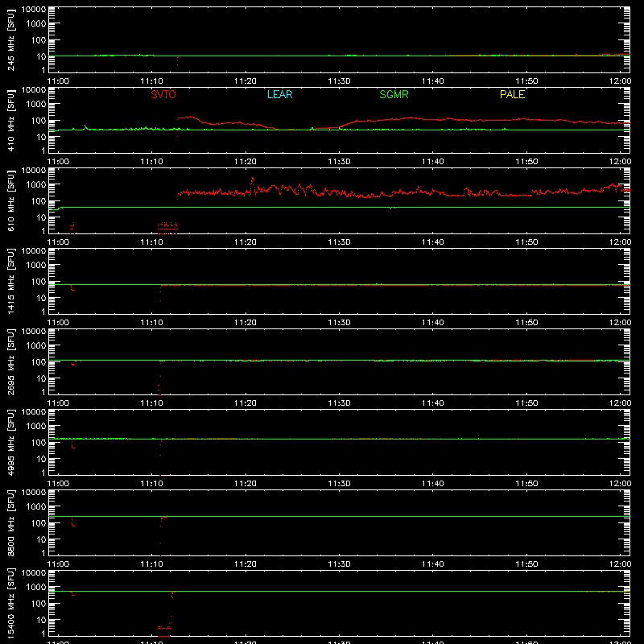Select the 2695 MHz [SFU] axis title
The width and height of the screenshot is (644, 644).
point(11,361)
